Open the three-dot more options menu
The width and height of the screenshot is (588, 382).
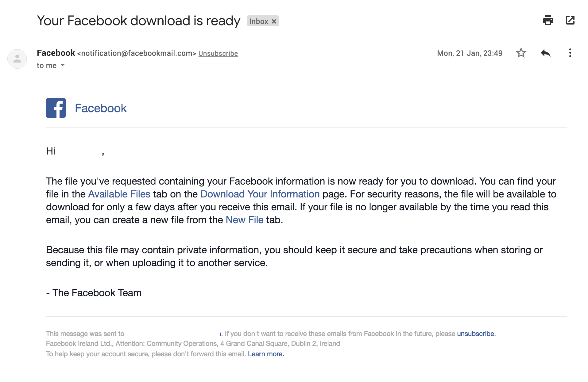tap(570, 53)
